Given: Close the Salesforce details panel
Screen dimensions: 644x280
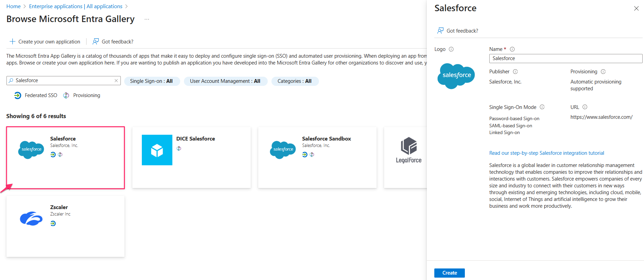Looking at the screenshot, I should click(x=636, y=8).
